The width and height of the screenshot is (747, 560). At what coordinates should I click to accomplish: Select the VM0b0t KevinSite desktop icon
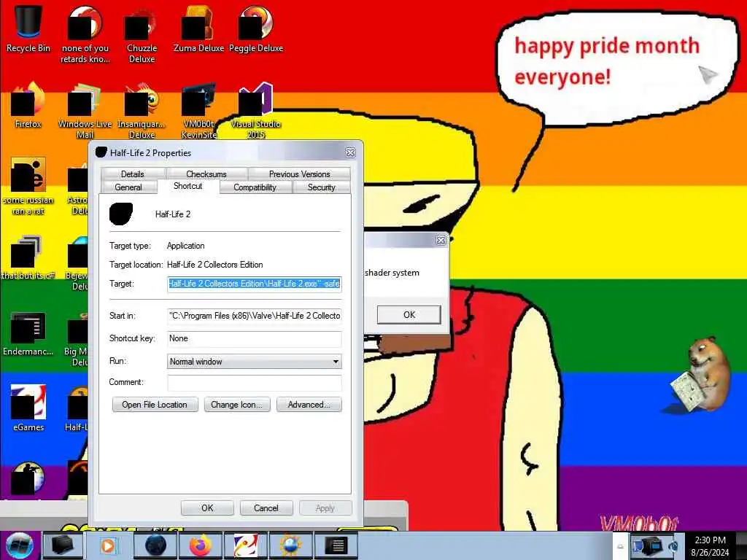pos(198,111)
